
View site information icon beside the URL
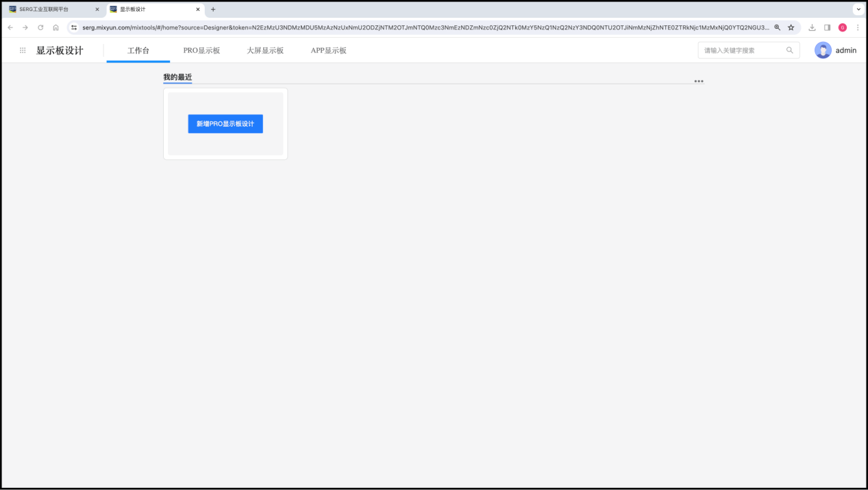point(74,27)
